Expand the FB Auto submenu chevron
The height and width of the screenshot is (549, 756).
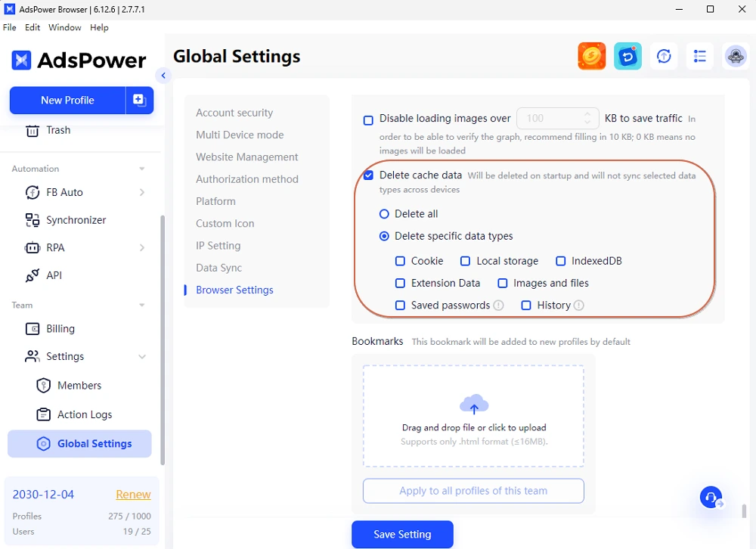pyautogui.click(x=142, y=193)
